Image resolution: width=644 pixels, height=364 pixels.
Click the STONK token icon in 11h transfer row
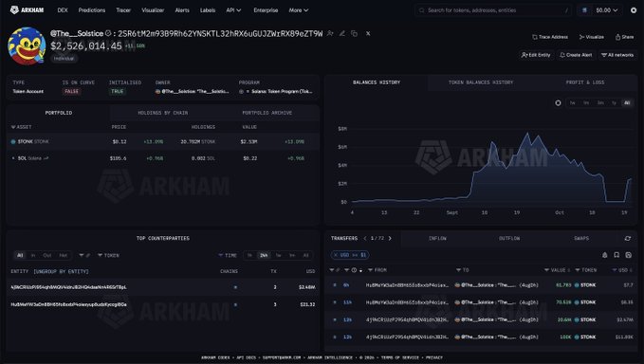577,302
